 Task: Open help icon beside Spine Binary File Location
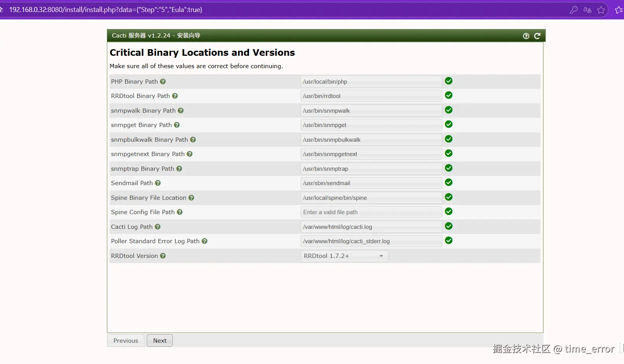pyautogui.click(x=191, y=198)
